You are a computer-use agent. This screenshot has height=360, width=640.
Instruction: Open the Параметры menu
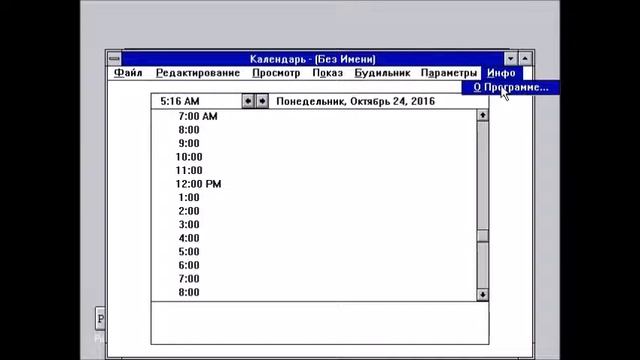coord(449,73)
